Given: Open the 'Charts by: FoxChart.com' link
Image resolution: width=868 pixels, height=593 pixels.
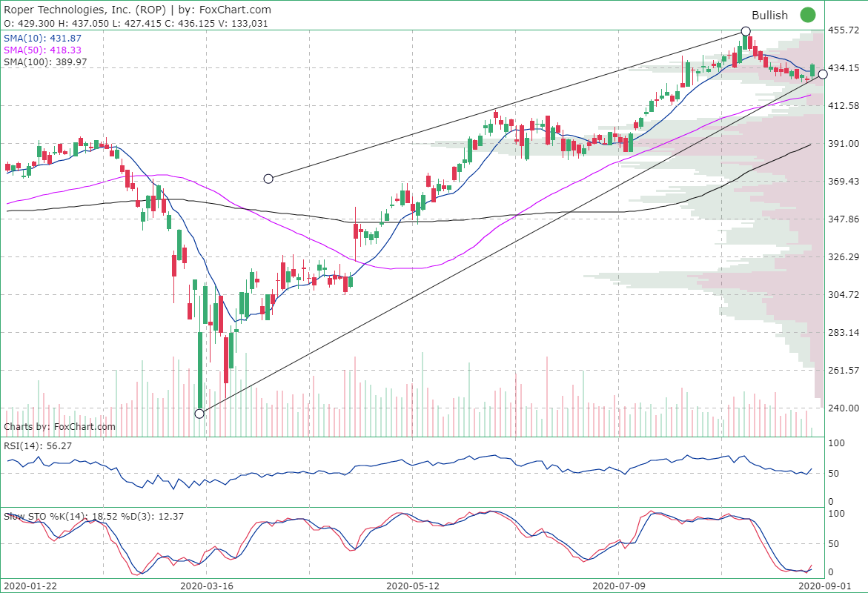Looking at the screenshot, I should (x=59, y=426).
